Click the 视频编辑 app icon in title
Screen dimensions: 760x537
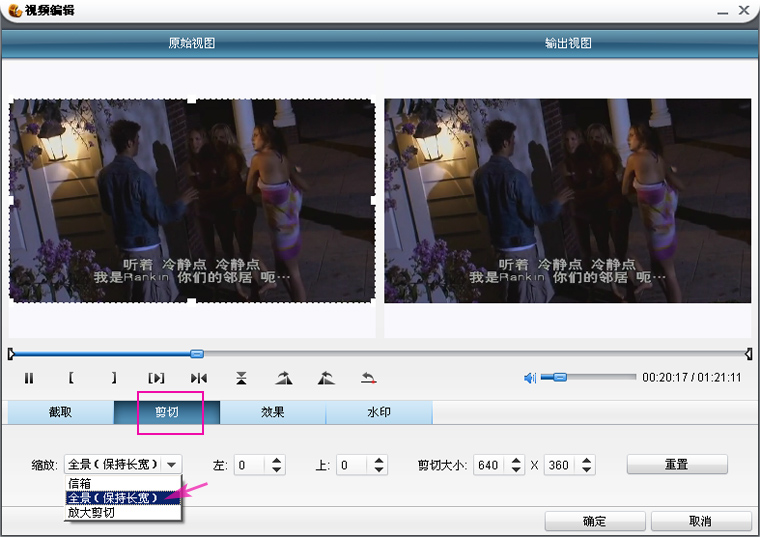click(x=15, y=10)
